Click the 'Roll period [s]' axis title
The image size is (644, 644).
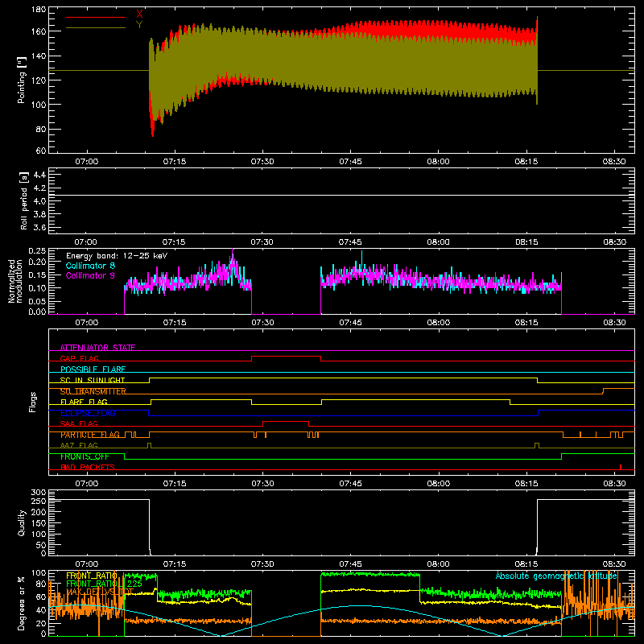(x=23, y=200)
